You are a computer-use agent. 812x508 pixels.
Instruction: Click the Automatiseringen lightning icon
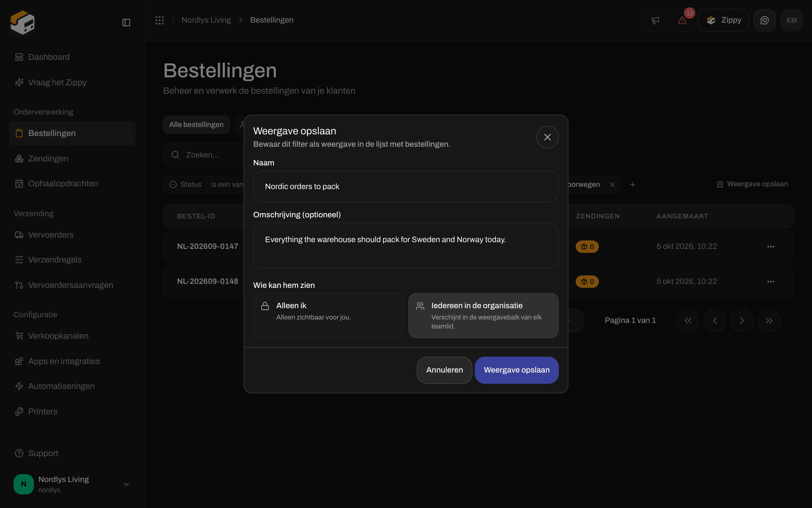(19, 386)
